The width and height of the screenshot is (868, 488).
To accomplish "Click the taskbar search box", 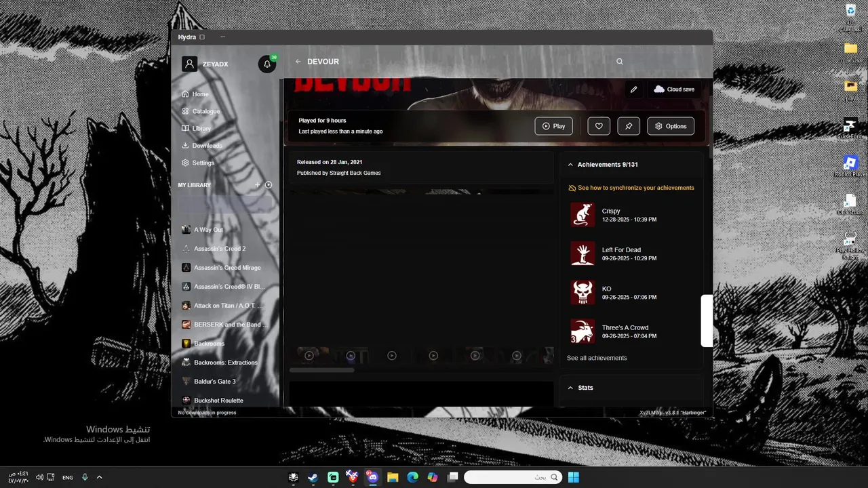I will [x=513, y=477].
